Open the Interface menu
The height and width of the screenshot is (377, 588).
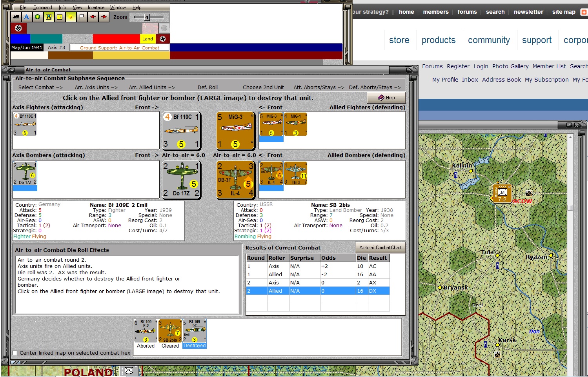click(96, 7)
